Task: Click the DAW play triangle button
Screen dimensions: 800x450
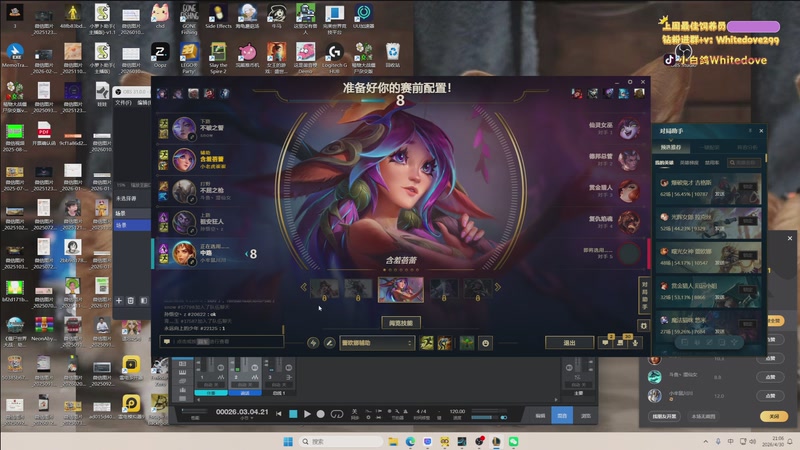Action: [307, 414]
